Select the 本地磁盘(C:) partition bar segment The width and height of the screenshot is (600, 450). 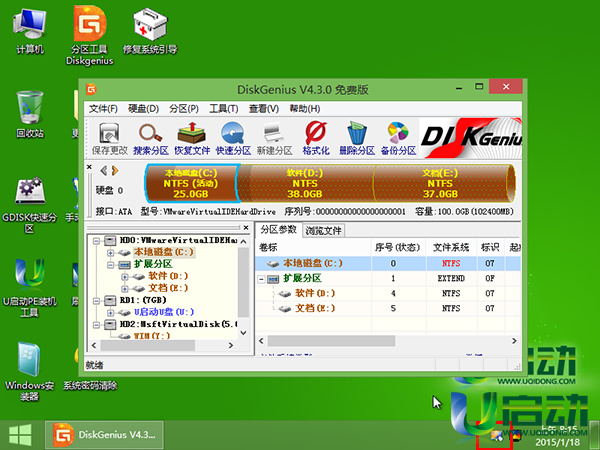(191, 183)
